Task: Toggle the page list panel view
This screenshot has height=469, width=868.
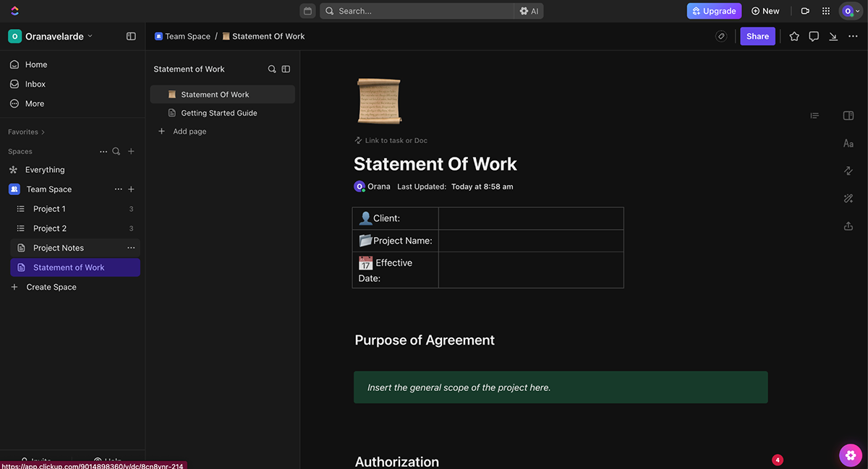Action: [x=286, y=69]
